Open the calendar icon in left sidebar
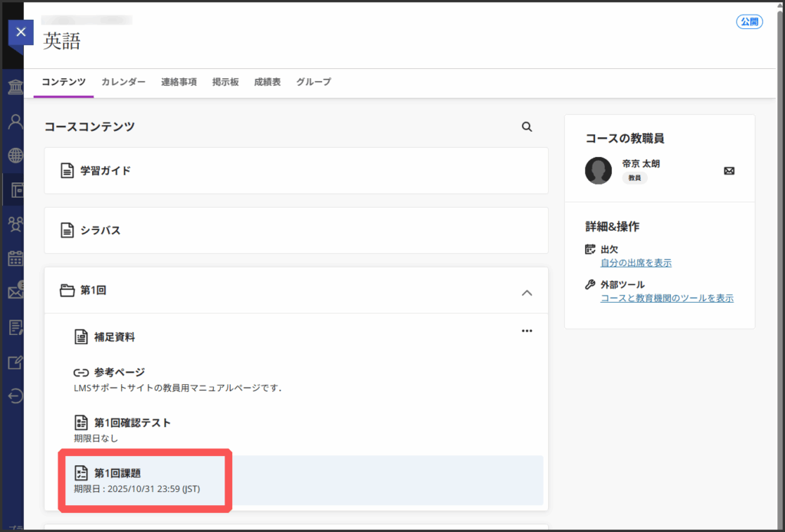The image size is (785, 532). click(15, 258)
